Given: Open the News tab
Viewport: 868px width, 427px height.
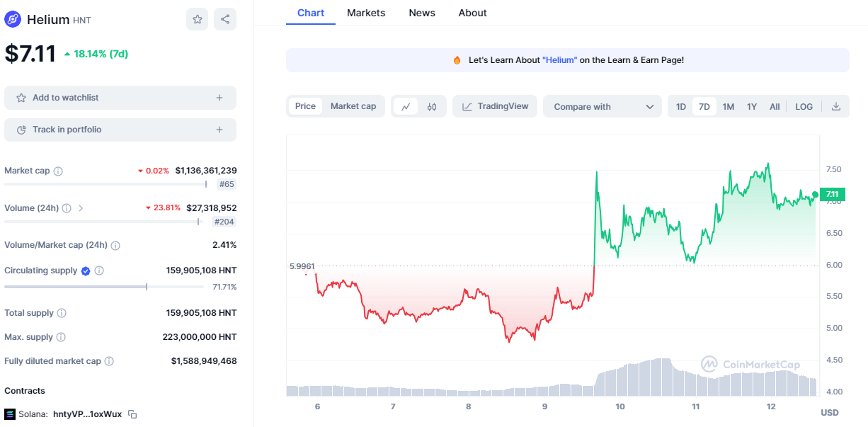Looking at the screenshot, I should tap(422, 13).
